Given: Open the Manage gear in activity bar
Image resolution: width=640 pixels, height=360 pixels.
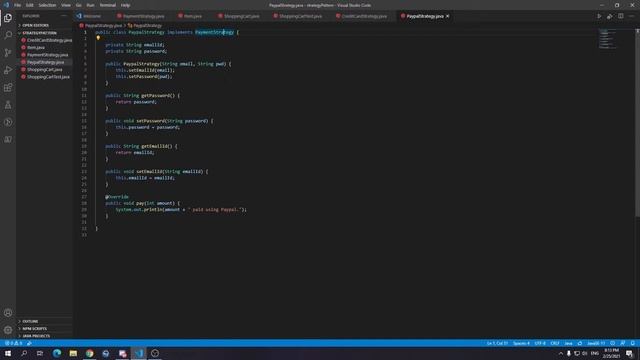Looking at the screenshot, I should click(8, 330).
